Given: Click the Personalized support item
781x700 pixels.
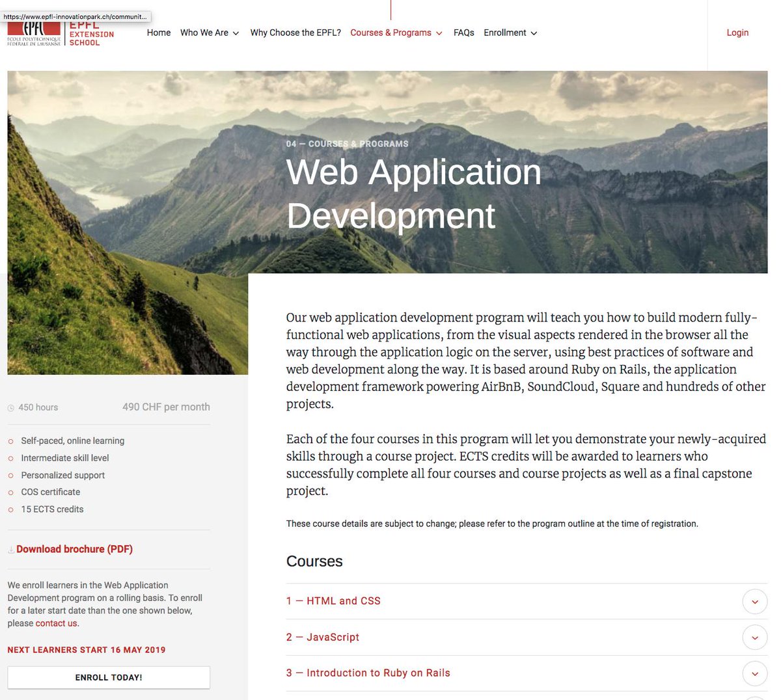Looking at the screenshot, I should point(62,475).
